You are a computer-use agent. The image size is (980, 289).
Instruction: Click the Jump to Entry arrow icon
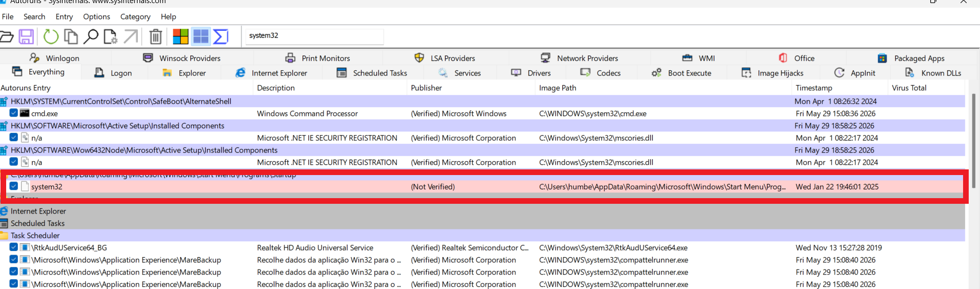coord(131,36)
